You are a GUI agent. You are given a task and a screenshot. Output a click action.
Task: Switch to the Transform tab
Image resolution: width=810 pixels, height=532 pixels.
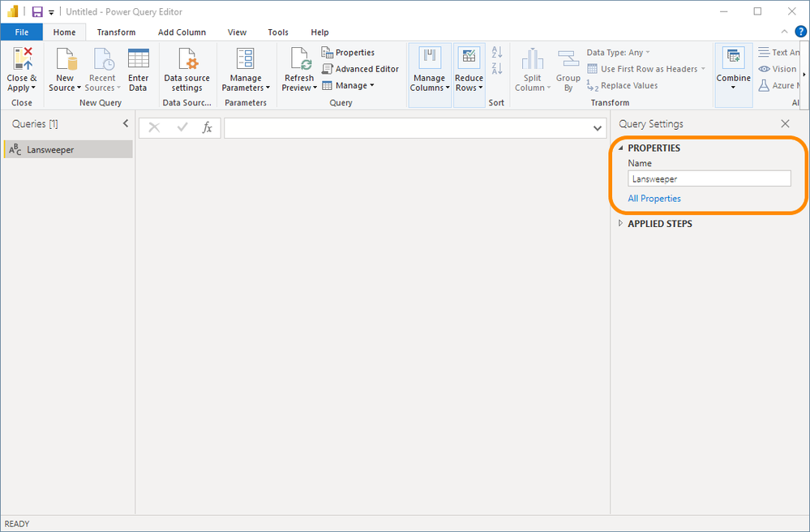click(116, 32)
